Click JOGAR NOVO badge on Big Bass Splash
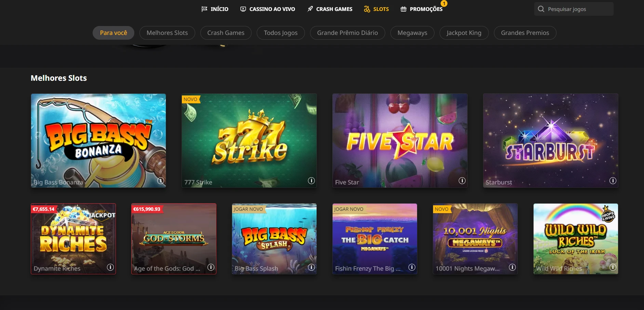Image resolution: width=644 pixels, height=310 pixels. pyautogui.click(x=249, y=209)
